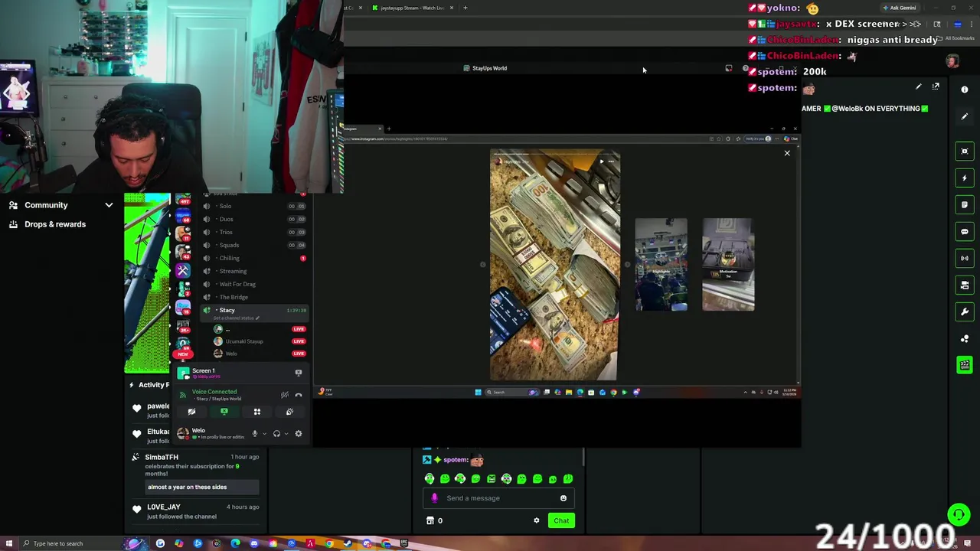The width and height of the screenshot is (980, 551).
Task: Click the Send a message input field
Action: [499, 498]
